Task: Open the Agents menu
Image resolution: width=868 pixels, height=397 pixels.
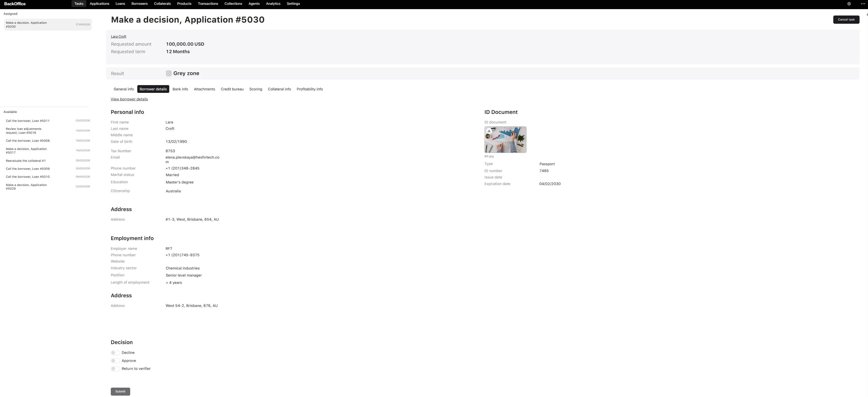Action: pyautogui.click(x=254, y=4)
